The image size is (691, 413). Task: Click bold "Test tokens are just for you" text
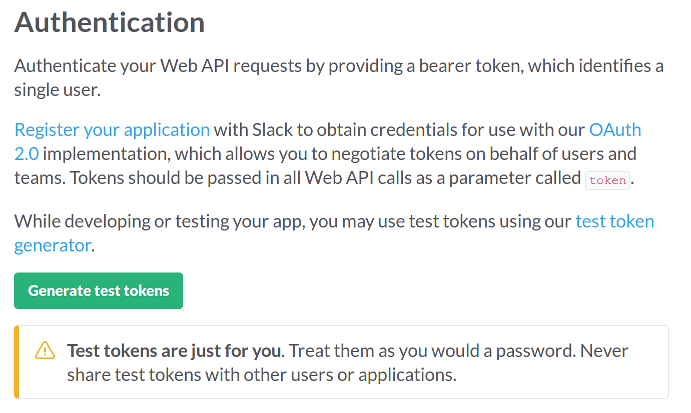pyautogui.click(x=175, y=351)
